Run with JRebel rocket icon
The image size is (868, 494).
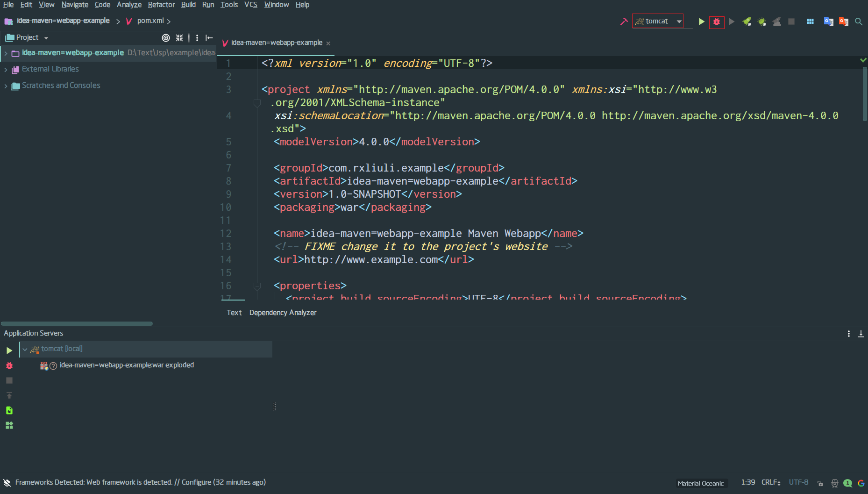point(747,21)
